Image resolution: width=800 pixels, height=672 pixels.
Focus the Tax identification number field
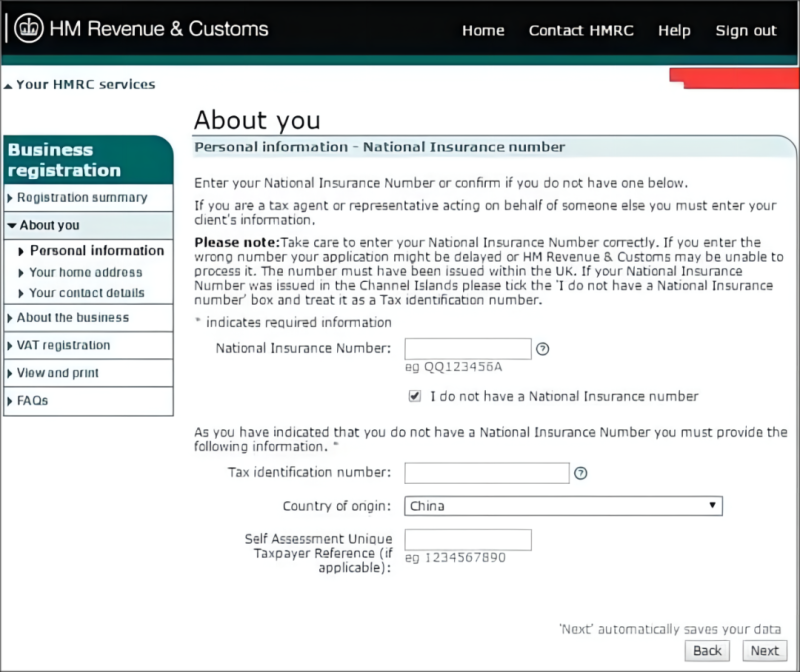pos(487,473)
